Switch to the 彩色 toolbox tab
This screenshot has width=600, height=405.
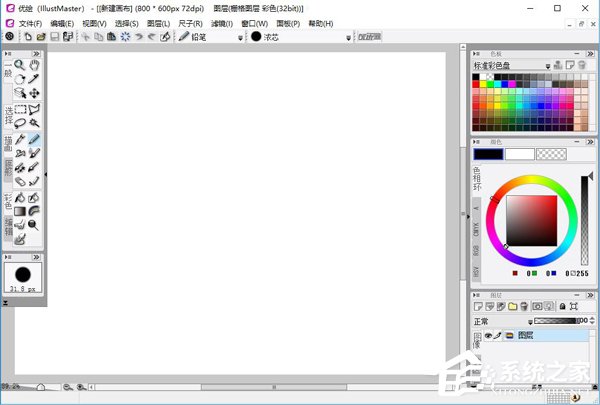pos(8,201)
